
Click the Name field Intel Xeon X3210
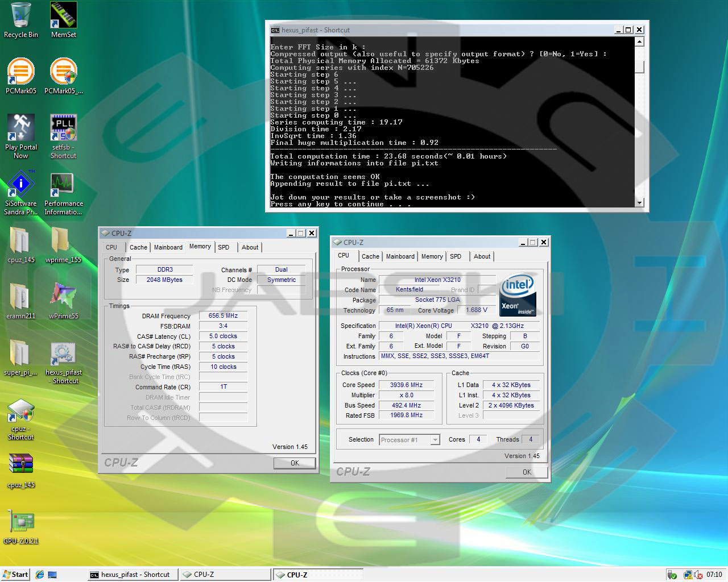click(437, 280)
